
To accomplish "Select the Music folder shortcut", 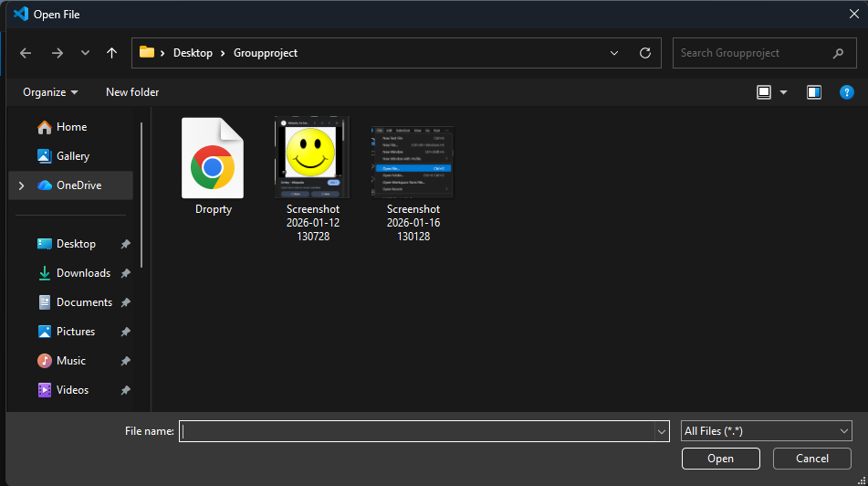I will (71, 361).
